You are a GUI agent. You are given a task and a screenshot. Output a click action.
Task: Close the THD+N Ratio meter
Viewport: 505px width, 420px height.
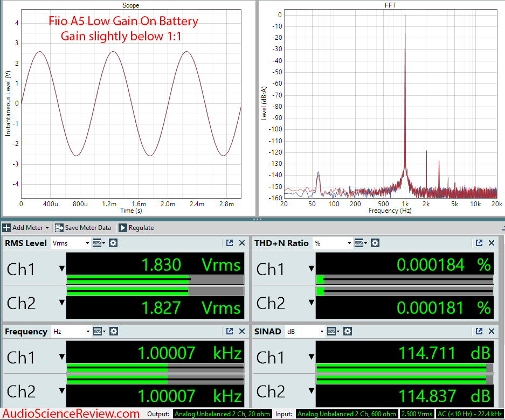[x=492, y=243]
